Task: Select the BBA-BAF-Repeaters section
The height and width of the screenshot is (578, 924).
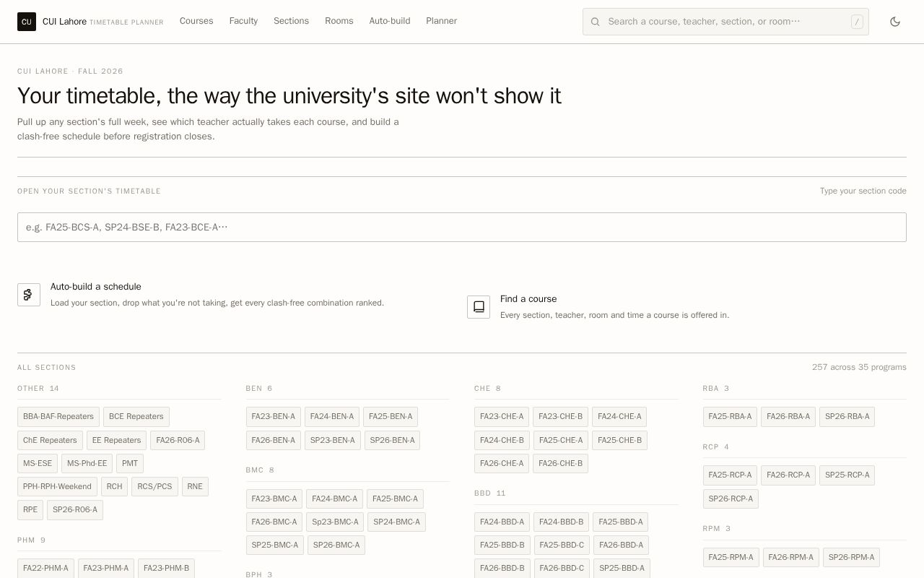Action: coord(58,417)
